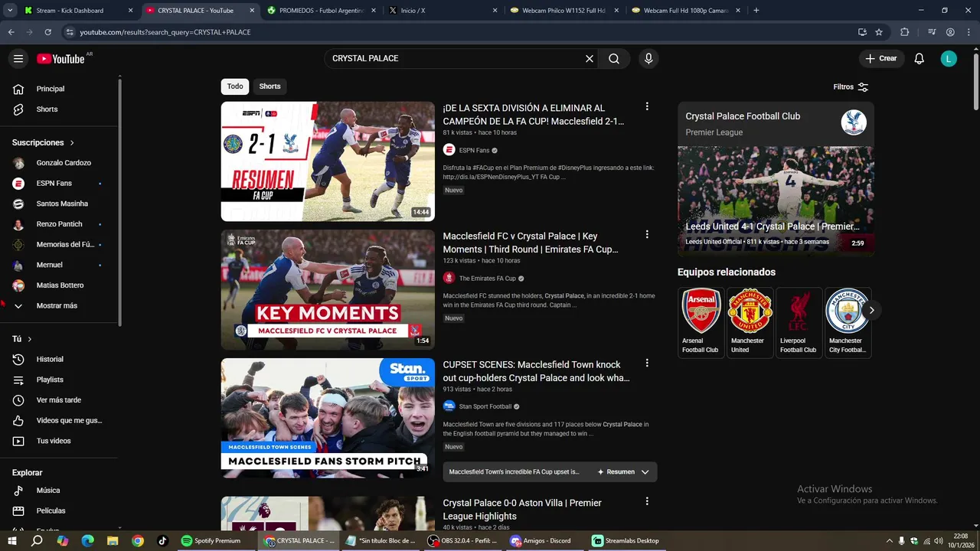Open Streamlabs Desktop from taskbar
The image size is (980, 551).
coord(627,541)
